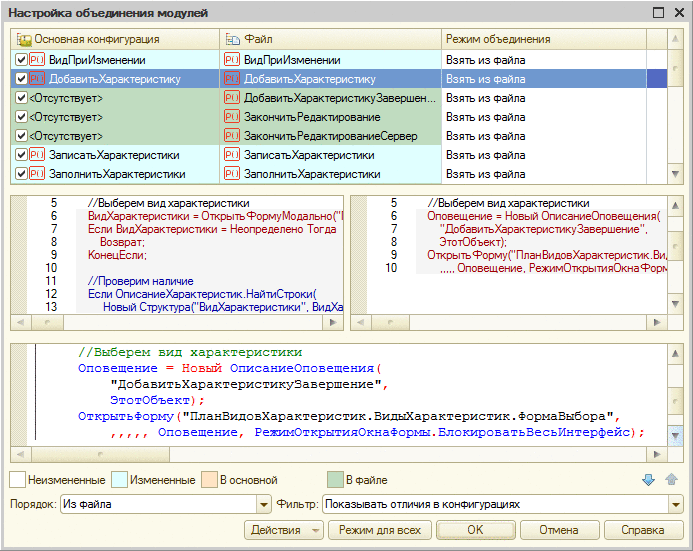
Task: Click procedure icon of ДобавитьХарактеристикуЗавершение in file column
Action: (x=232, y=98)
